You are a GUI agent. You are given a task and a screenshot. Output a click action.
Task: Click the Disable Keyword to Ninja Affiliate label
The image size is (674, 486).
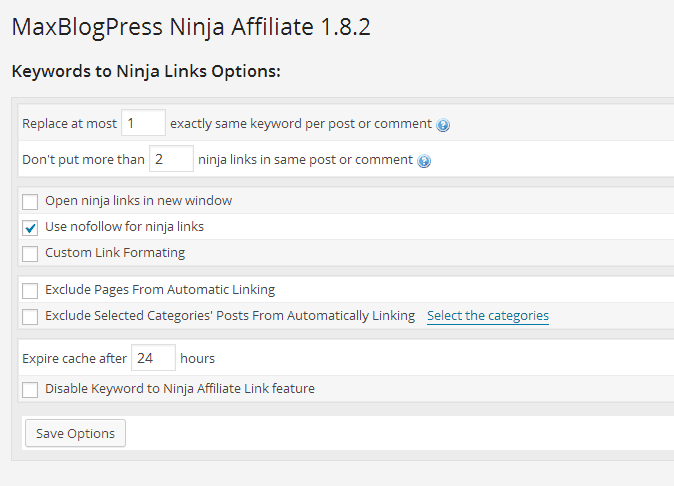coord(180,388)
